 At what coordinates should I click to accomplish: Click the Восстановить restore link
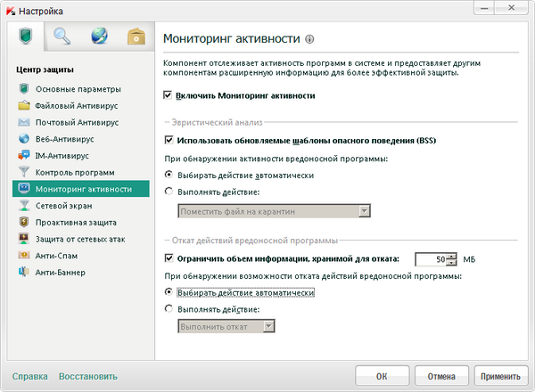(x=88, y=377)
